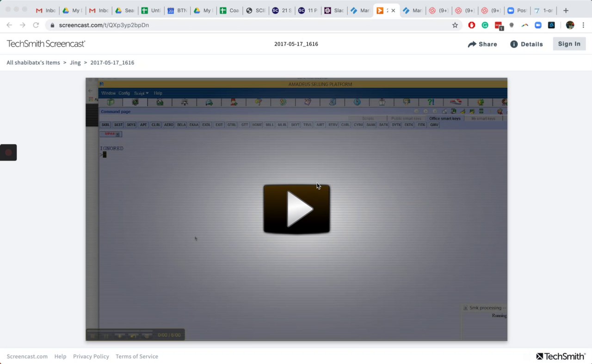Click the Details label text

532,44
